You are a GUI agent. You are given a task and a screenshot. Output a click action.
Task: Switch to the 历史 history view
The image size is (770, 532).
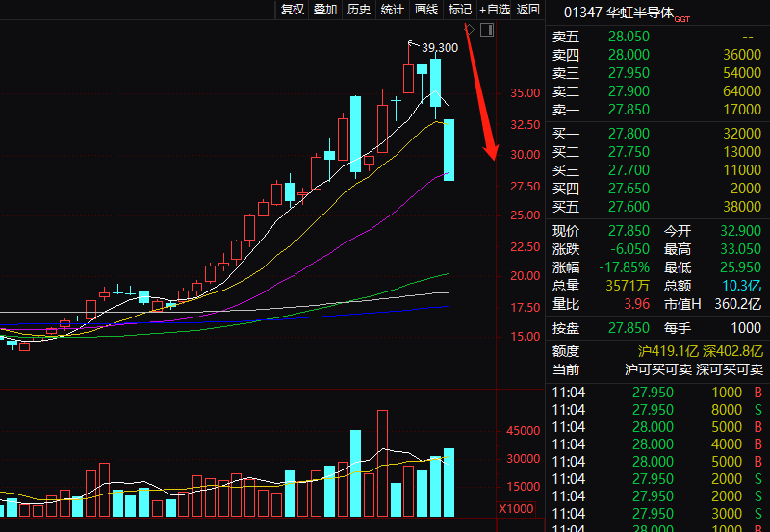coord(358,10)
